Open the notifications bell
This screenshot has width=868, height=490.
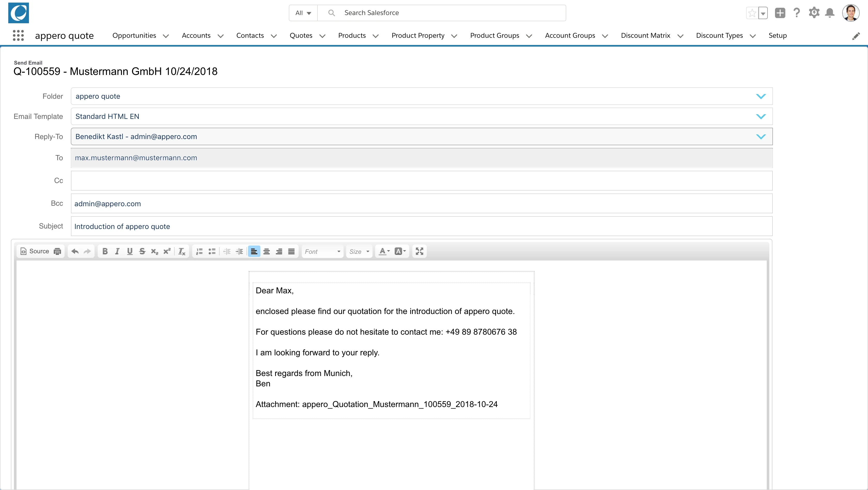830,13
